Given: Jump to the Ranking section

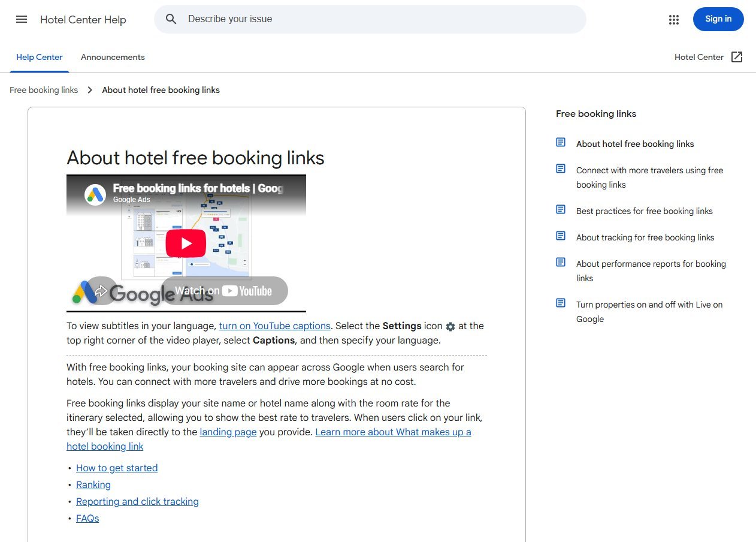Looking at the screenshot, I should [93, 485].
